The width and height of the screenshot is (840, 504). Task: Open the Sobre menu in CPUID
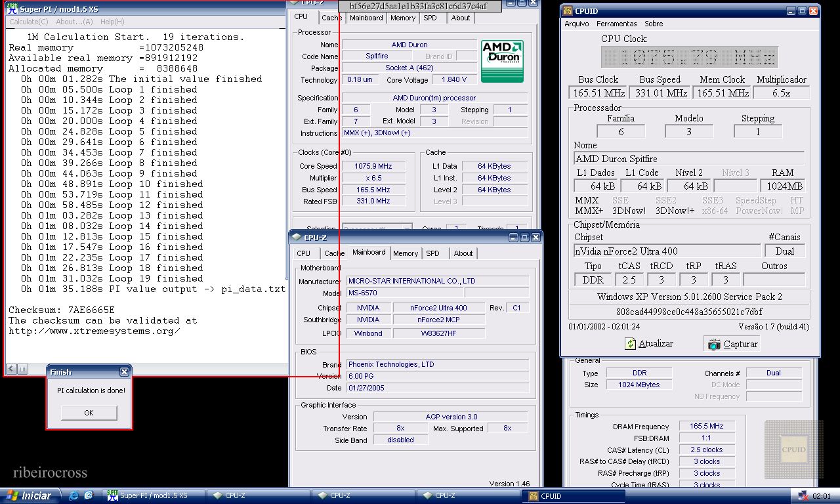pyautogui.click(x=654, y=24)
